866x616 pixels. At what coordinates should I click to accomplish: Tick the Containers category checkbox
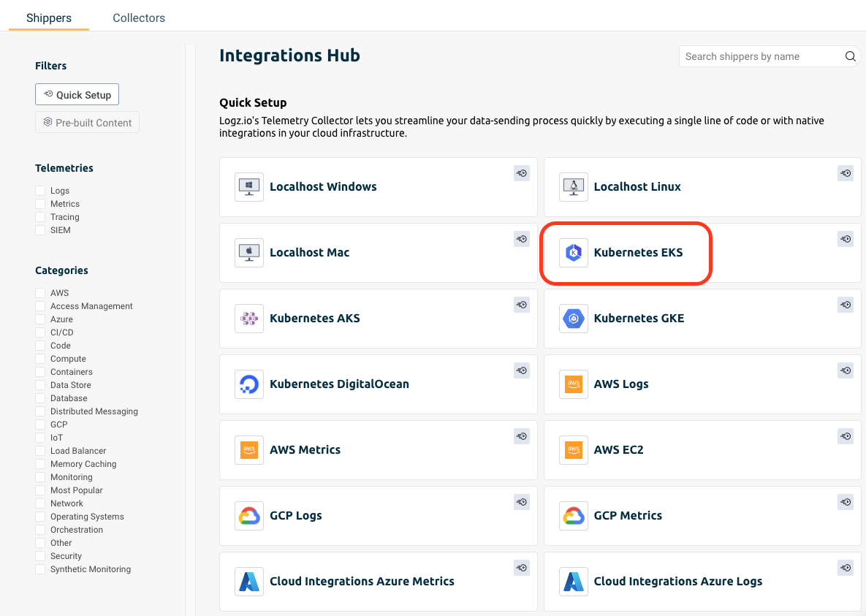pyautogui.click(x=40, y=372)
